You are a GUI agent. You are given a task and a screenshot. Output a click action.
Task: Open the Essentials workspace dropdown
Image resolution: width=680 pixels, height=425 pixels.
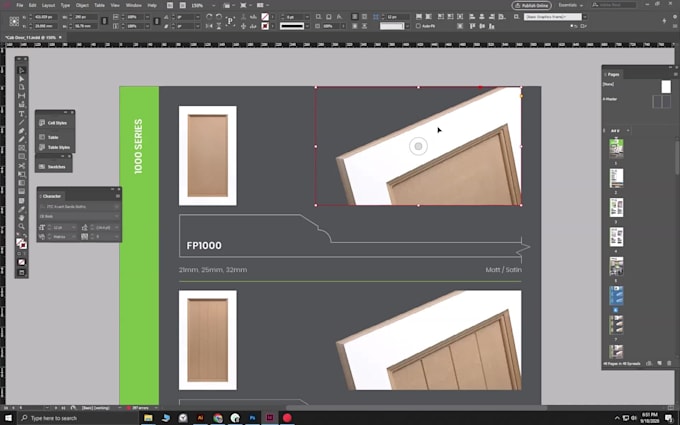pyautogui.click(x=571, y=5)
